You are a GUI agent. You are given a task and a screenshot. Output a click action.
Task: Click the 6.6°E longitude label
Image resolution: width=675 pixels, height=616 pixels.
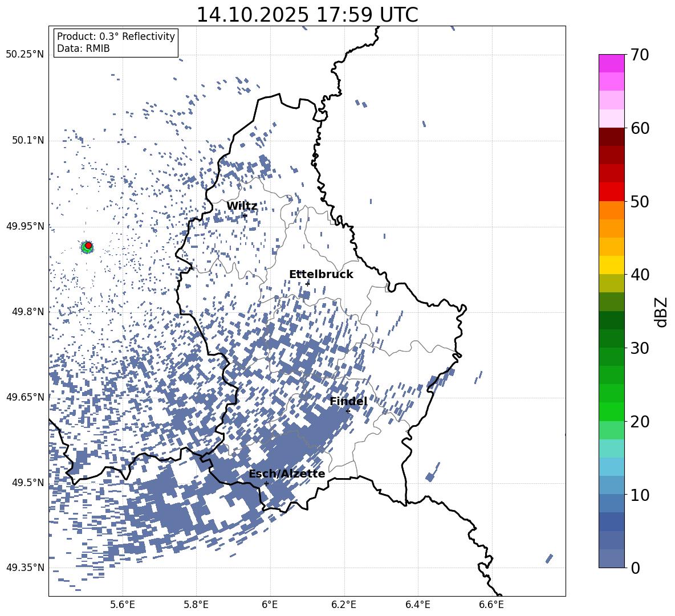491,605
